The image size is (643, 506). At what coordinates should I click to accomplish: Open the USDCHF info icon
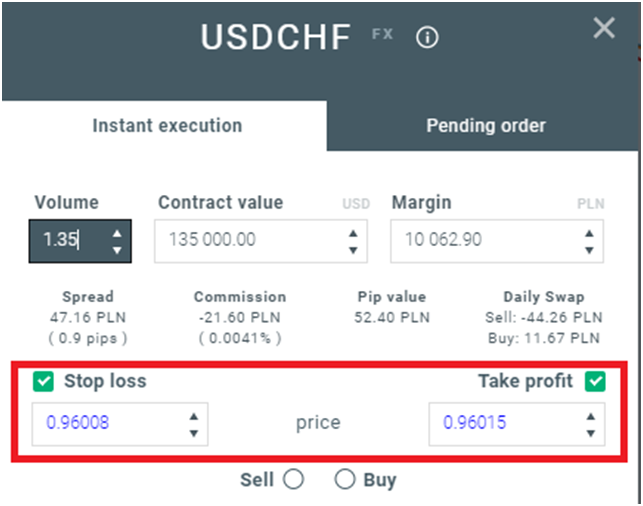(x=427, y=38)
